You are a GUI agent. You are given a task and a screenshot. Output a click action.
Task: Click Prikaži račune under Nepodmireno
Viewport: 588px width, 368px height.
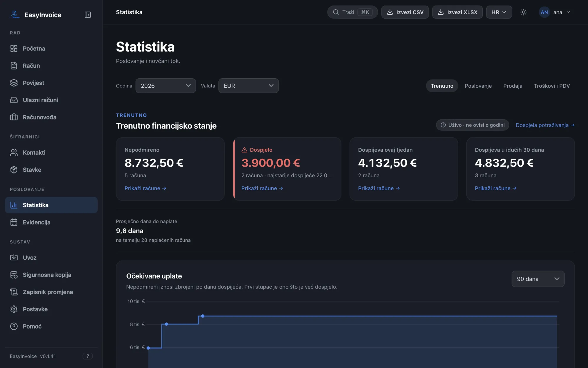[x=145, y=188]
